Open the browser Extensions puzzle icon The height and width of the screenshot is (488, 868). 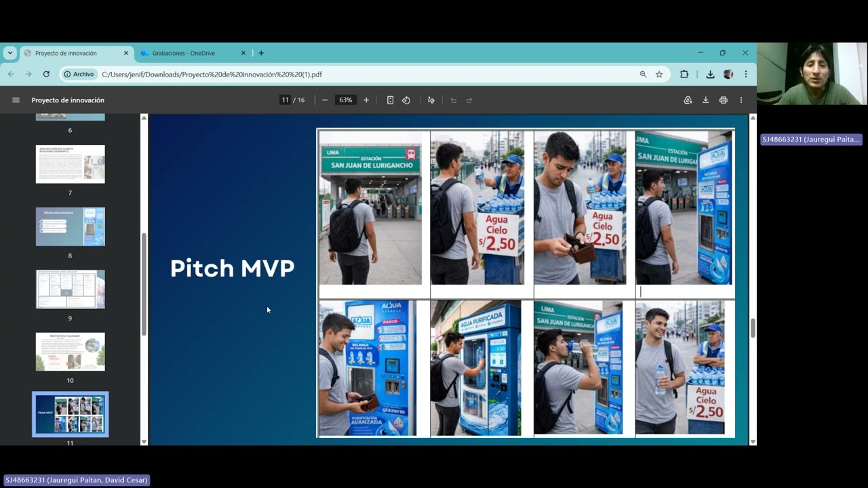tap(684, 75)
